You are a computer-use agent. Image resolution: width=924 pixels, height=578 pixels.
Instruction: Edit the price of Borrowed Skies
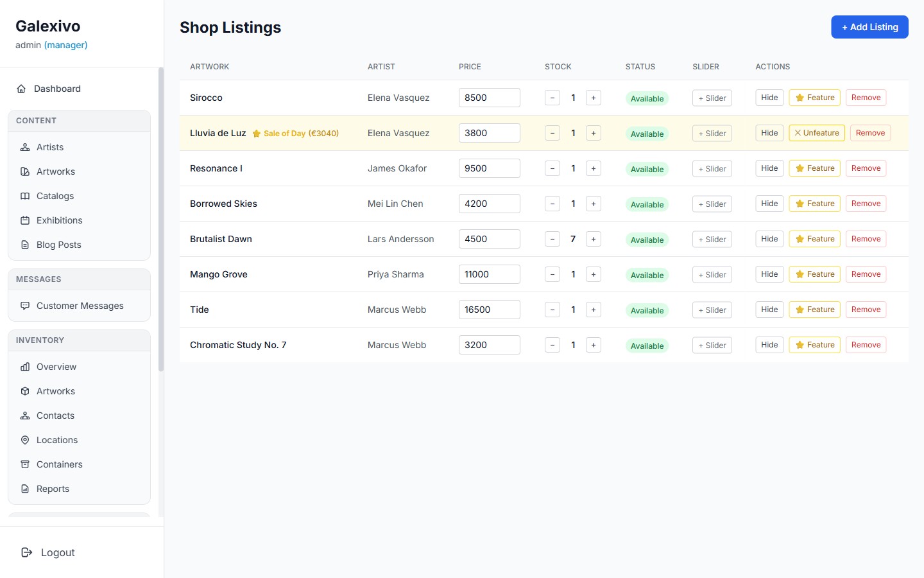[489, 204]
